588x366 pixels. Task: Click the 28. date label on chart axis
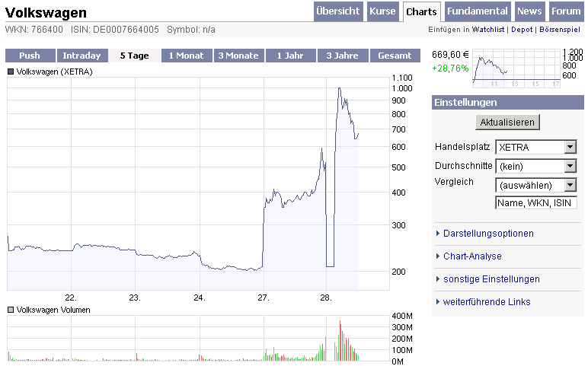coord(326,298)
